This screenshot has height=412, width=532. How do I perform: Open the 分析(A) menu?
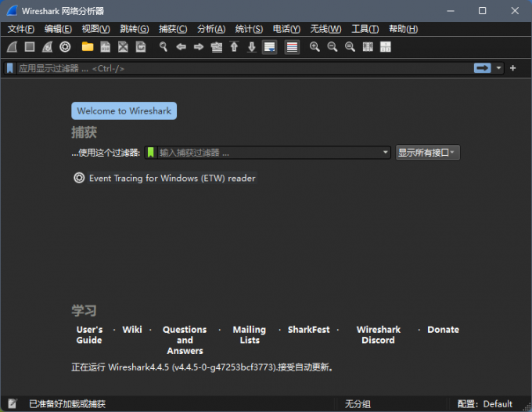coord(211,29)
